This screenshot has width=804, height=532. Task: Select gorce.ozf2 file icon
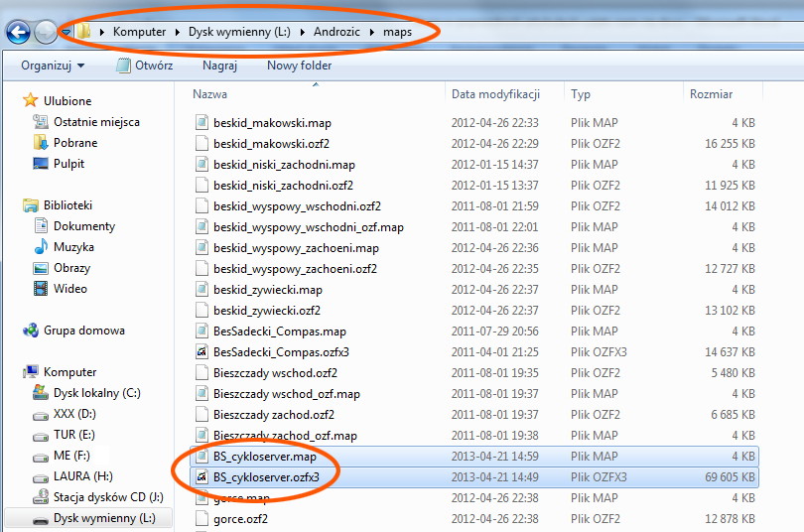[202, 519]
